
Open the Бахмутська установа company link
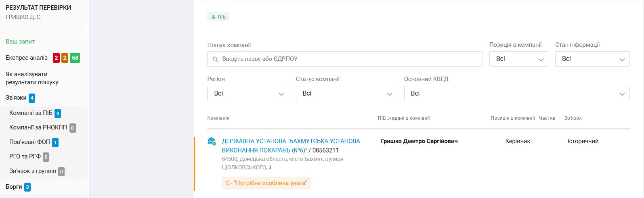(x=291, y=146)
